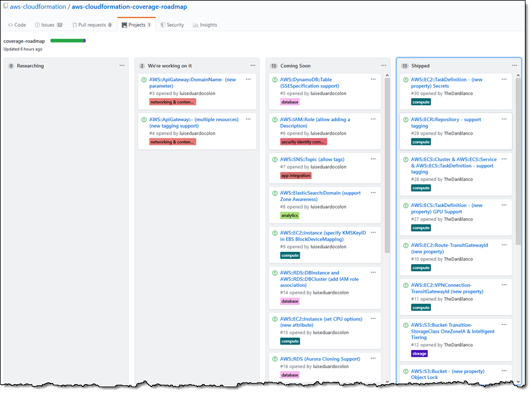Click open-issue icon on ECR::Repository card

pyautogui.click(x=406, y=119)
